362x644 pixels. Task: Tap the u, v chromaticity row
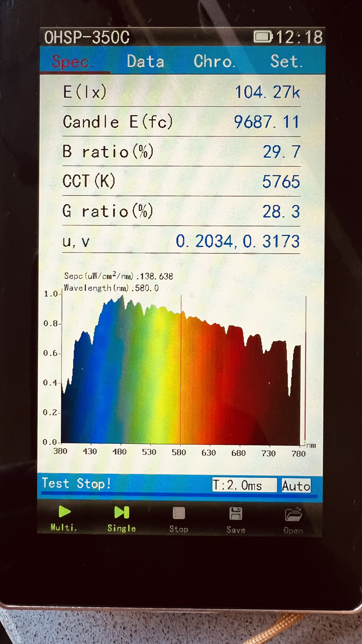pyautogui.click(x=181, y=241)
